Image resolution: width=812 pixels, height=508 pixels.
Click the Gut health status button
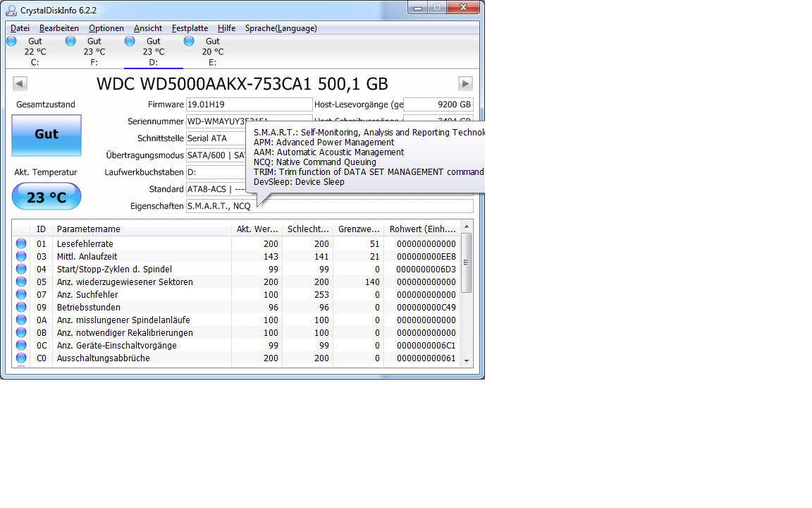click(47, 135)
